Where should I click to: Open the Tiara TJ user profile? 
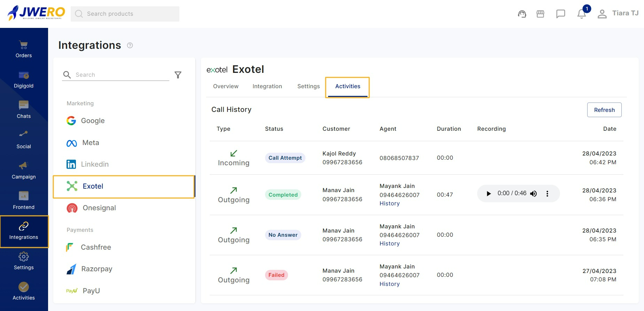click(x=618, y=14)
